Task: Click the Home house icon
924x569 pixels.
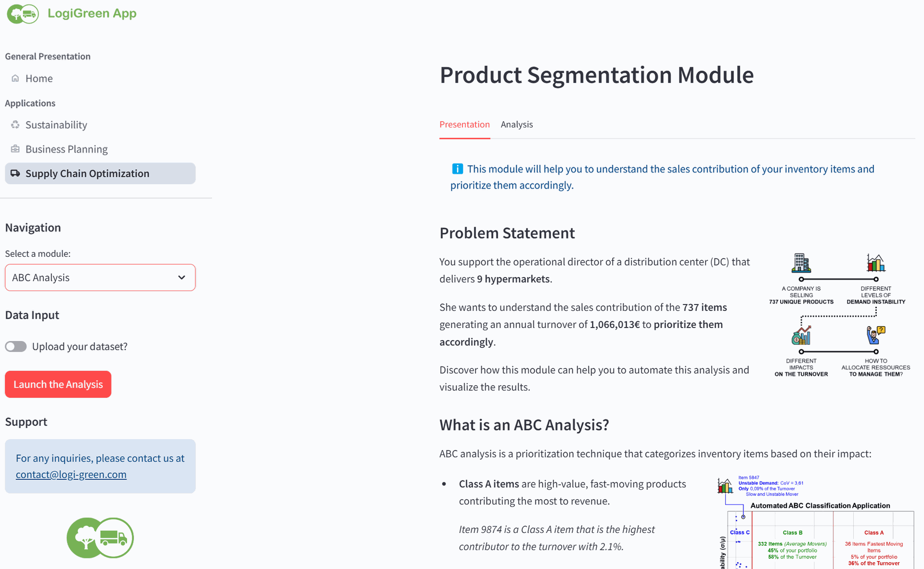Action: click(15, 78)
